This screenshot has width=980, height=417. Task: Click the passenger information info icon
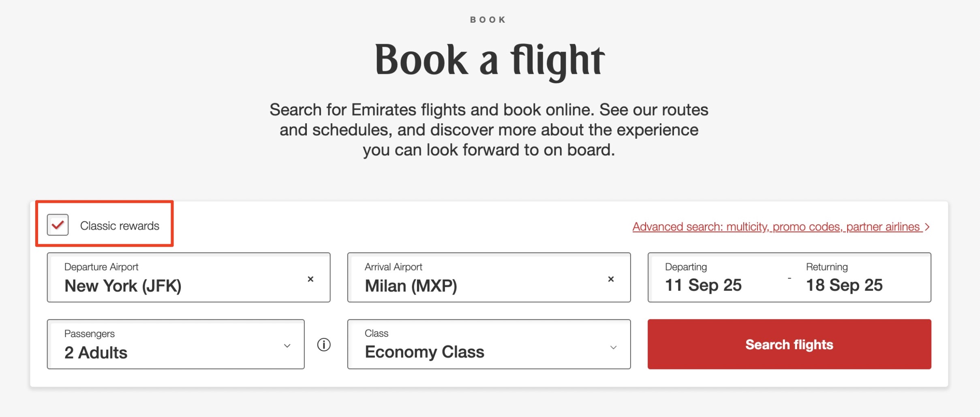point(324,344)
